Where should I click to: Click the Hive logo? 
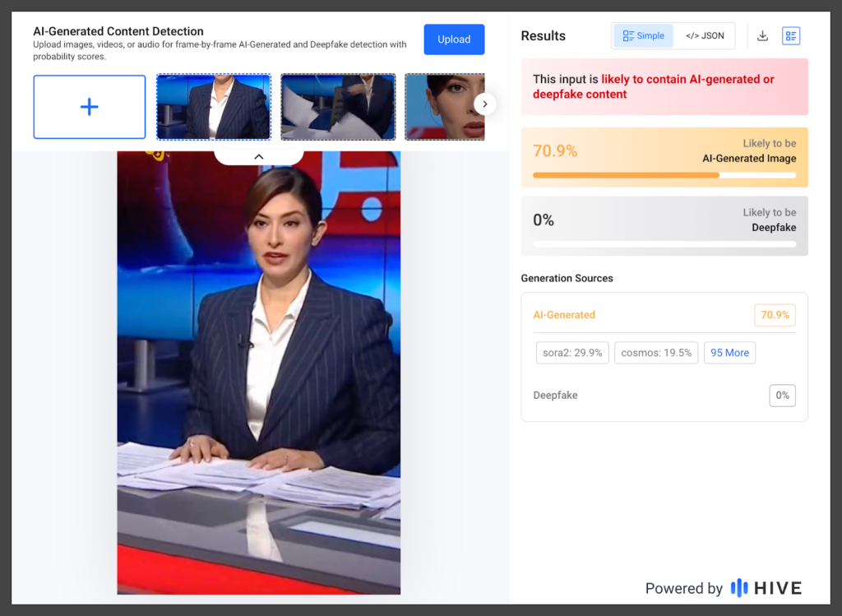(766, 588)
